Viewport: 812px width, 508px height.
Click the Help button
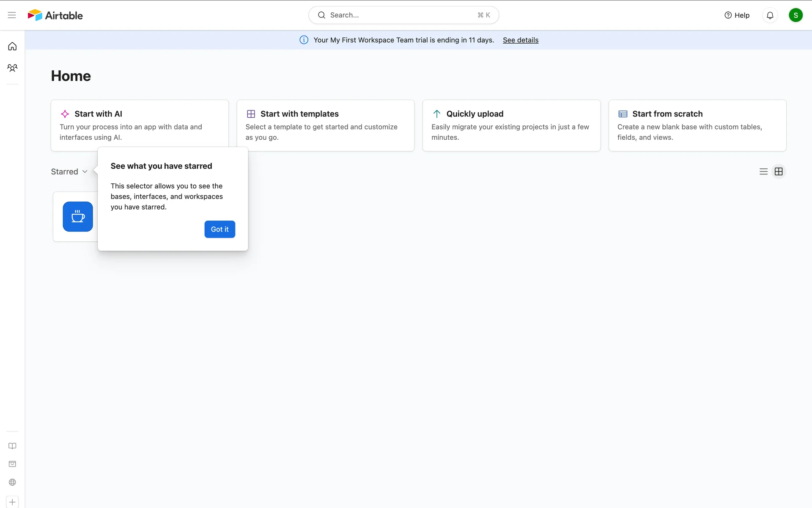[x=737, y=15]
